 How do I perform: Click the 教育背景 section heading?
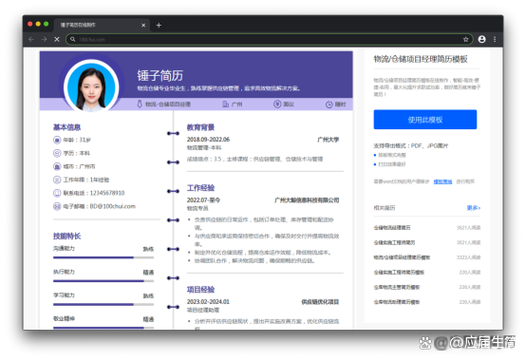(201, 127)
